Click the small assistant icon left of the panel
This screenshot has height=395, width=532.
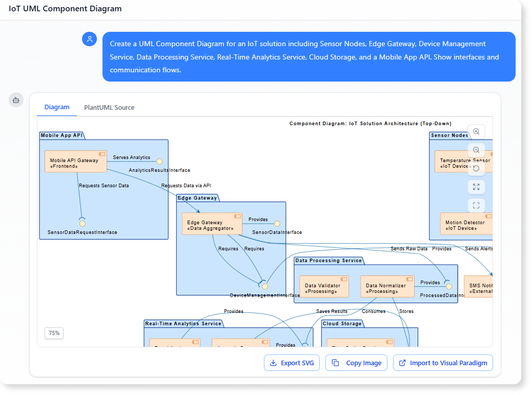pyautogui.click(x=16, y=100)
